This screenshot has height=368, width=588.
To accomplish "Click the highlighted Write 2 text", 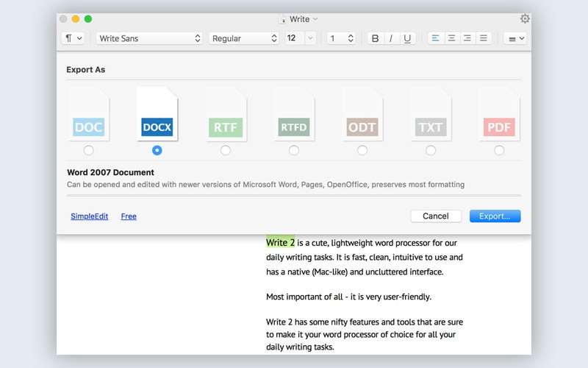I will (281, 243).
